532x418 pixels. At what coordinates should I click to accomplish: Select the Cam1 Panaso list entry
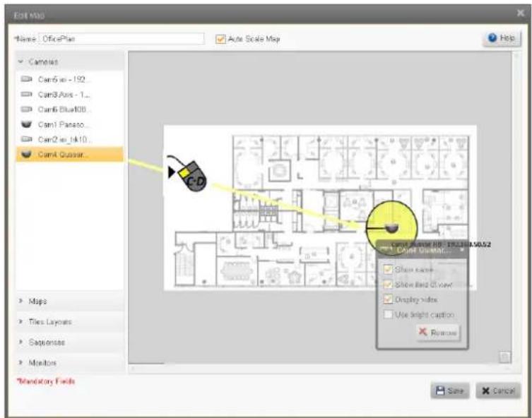pyautogui.click(x=70, y=124)
